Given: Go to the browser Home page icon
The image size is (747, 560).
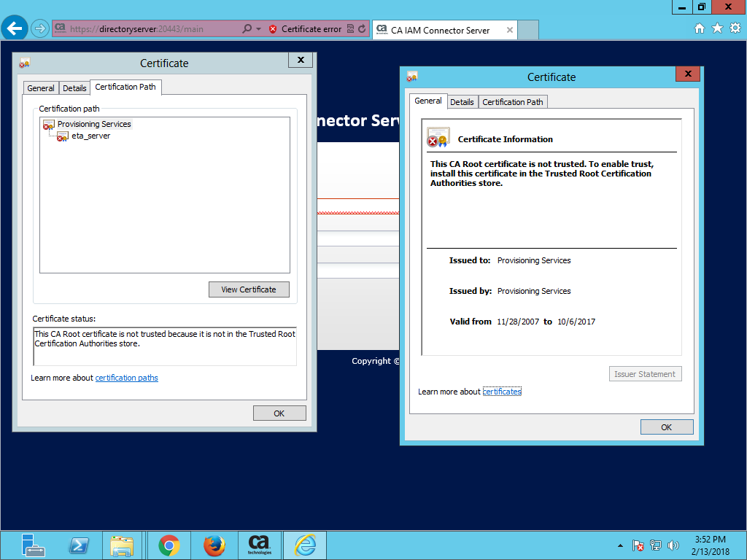Looking at the screenshot, I should coord(700,28).
